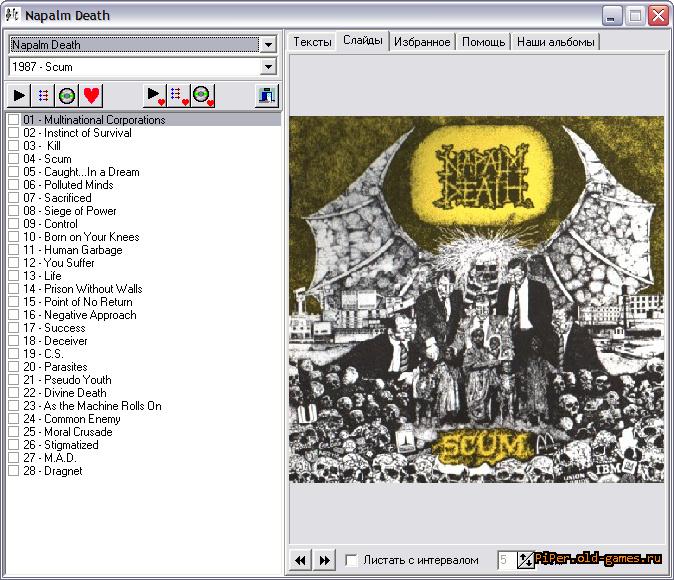Viewport: 674px width, 580px height.
Task: Check the box for 14 - Prison Without Walls
Action: 13,289
